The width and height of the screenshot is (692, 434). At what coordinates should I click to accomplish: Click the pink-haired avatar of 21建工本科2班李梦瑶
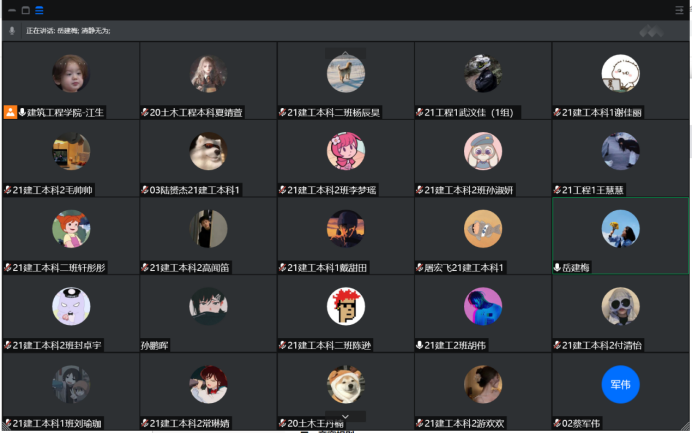(x=346, y=151)
